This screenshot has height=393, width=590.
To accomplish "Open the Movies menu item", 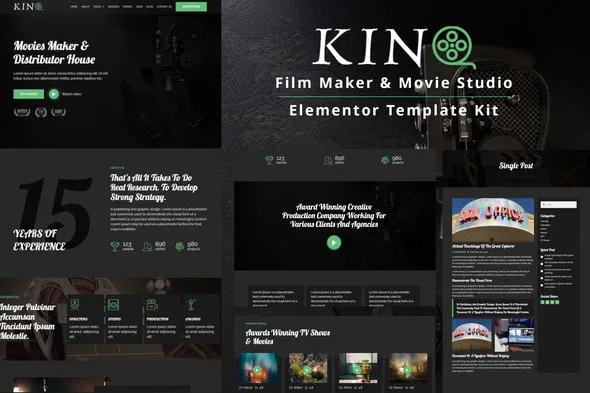I will [x=128, y=6].
